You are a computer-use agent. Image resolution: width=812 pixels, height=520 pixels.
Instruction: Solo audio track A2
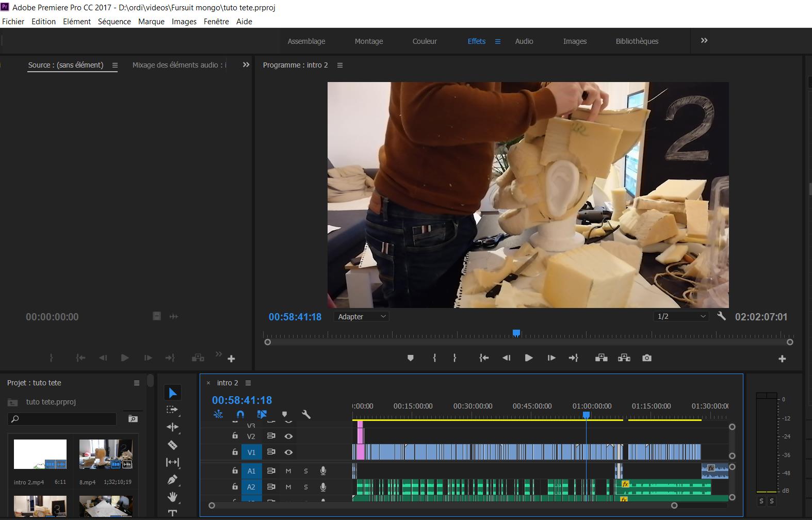[305, 487]
